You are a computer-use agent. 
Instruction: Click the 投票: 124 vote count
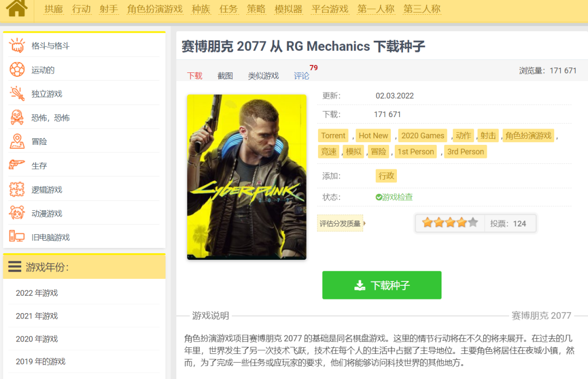click(x=508, y=224)
